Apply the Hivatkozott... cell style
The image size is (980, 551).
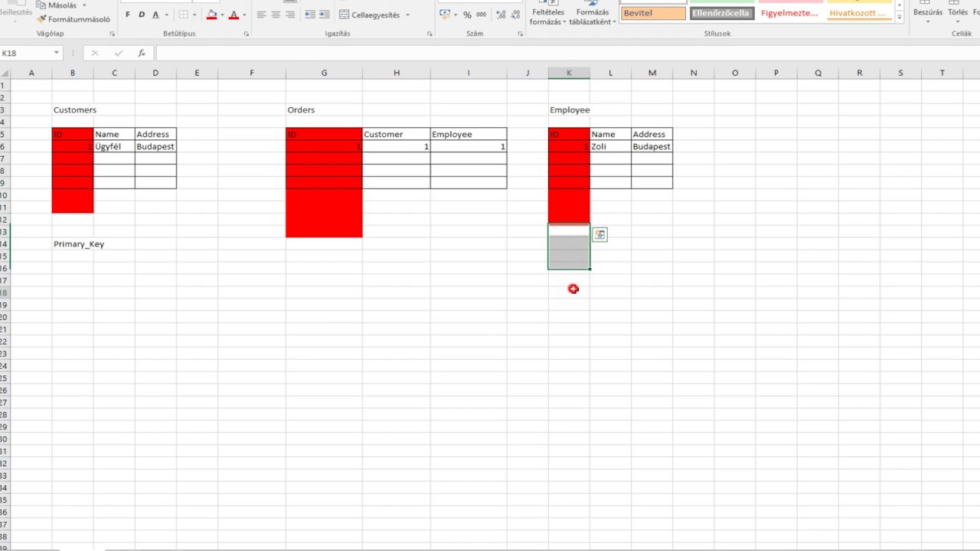click(x=857, y=13)
